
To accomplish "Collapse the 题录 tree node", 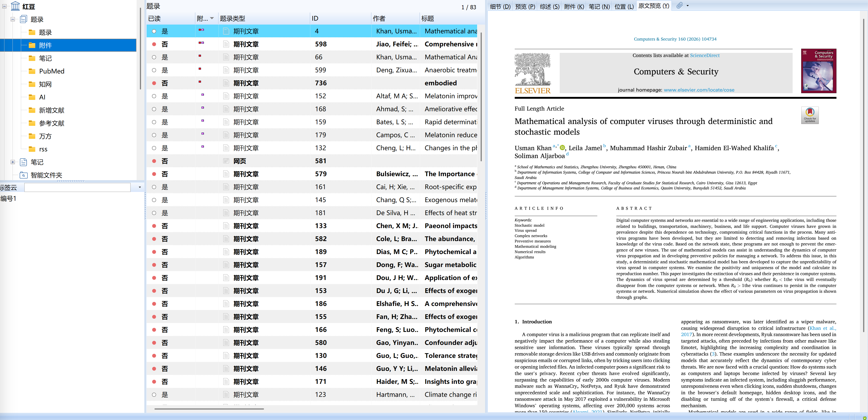I will click(x=13, y=19).
